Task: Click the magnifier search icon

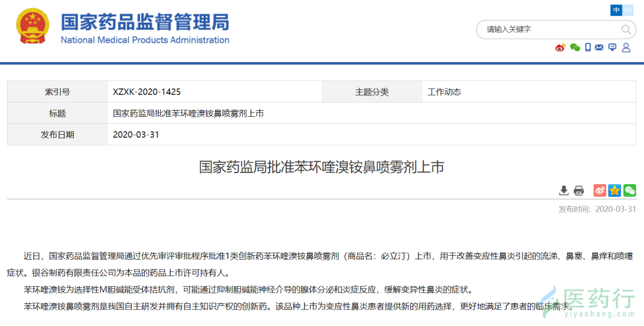Action: pos(626,30)
